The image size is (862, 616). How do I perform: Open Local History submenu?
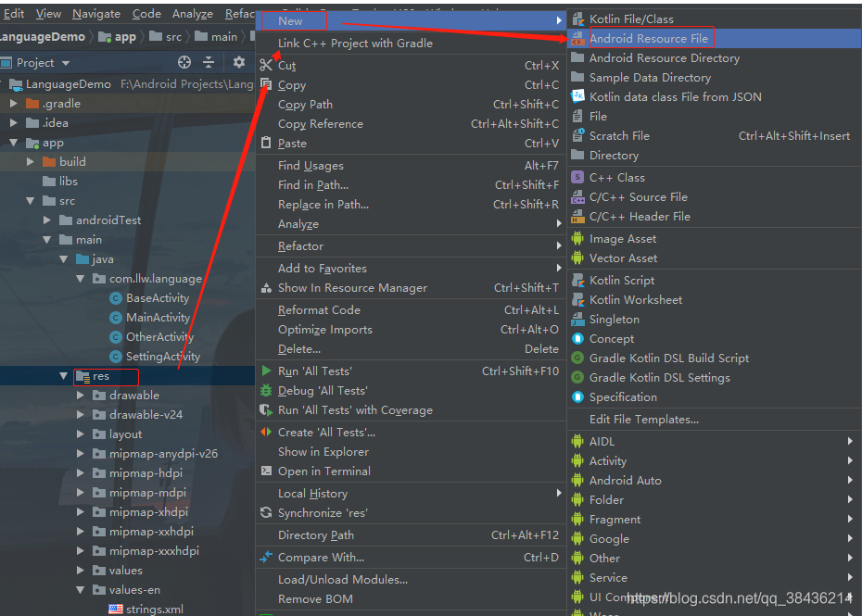[x=412, y=494]
